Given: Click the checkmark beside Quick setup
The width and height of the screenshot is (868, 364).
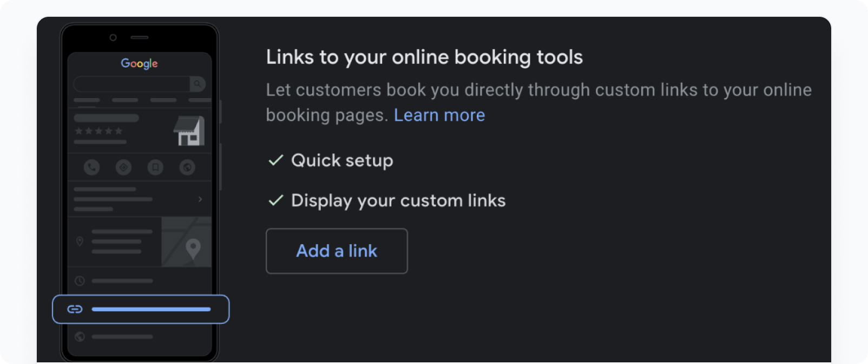Looking at the screenshot, I should [x=276, y=160].
